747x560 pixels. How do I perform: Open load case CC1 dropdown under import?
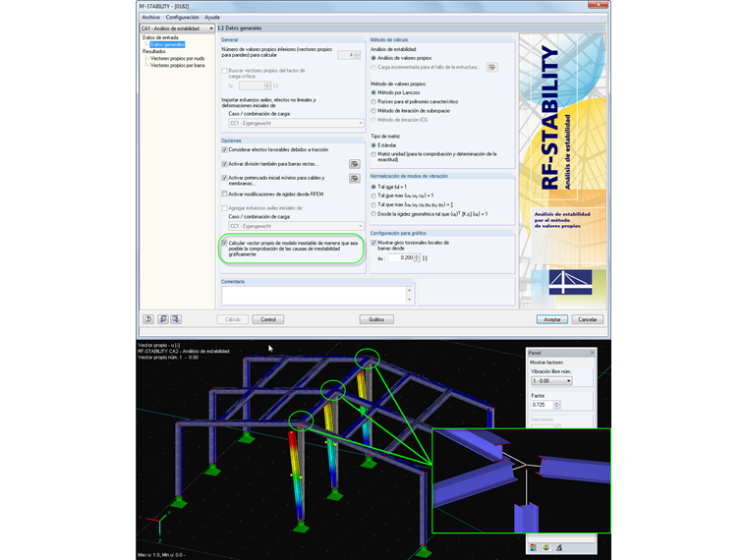click(296, 124)
